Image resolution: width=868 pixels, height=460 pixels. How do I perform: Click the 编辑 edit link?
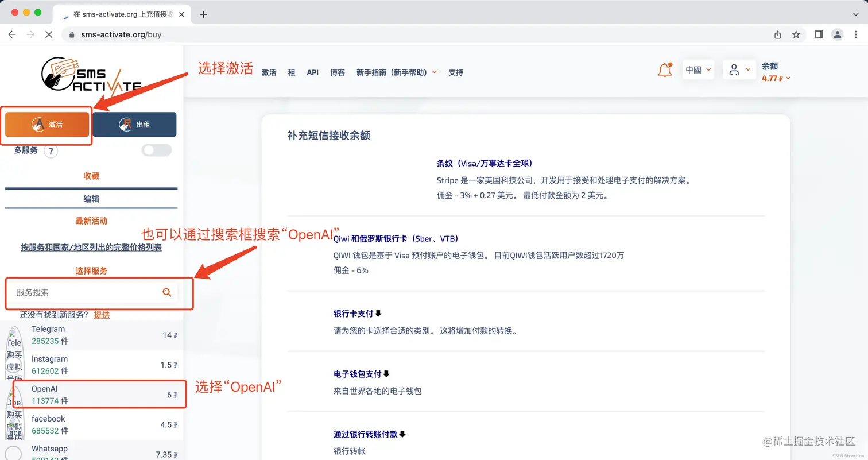[91, 199]
